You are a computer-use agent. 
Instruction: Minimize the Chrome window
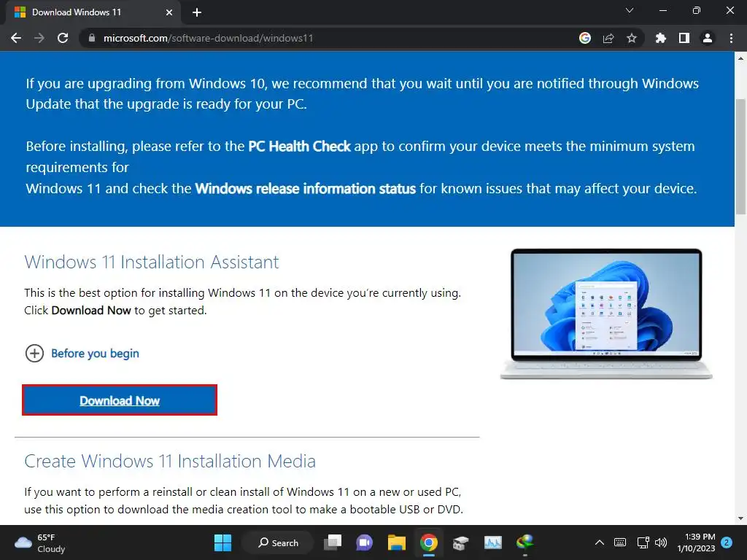(x=663, y=10)
